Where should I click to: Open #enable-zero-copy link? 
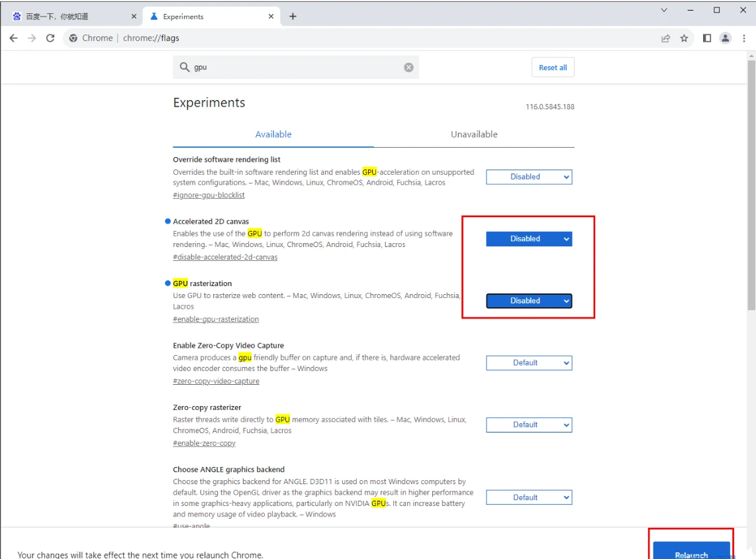point(204,443)
